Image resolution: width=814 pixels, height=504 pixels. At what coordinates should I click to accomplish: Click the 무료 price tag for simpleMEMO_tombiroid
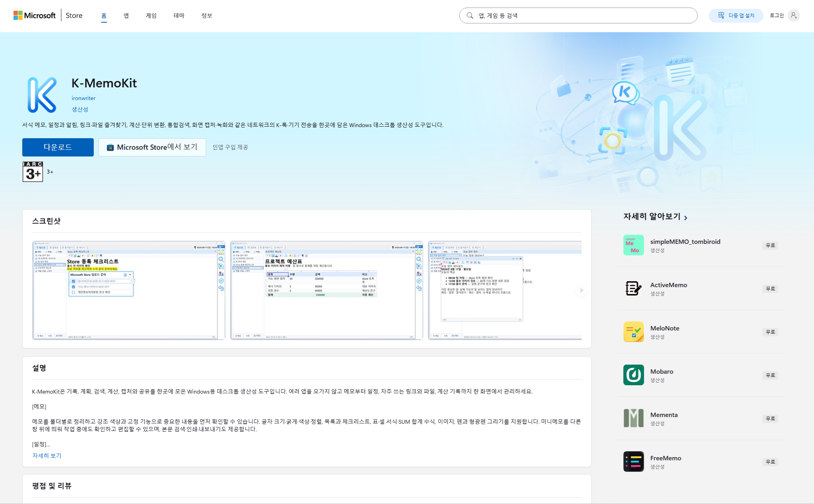tap(770, 245)
